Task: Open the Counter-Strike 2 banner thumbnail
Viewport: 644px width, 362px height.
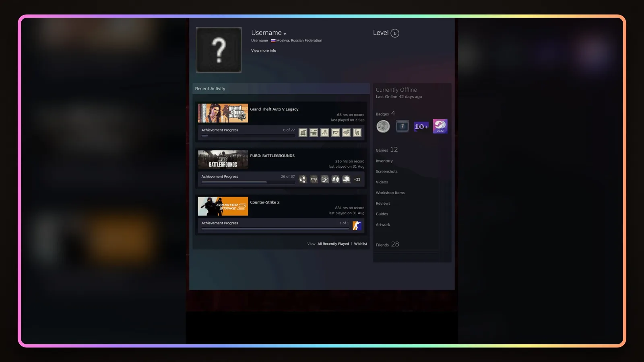Action: point(223,206)
